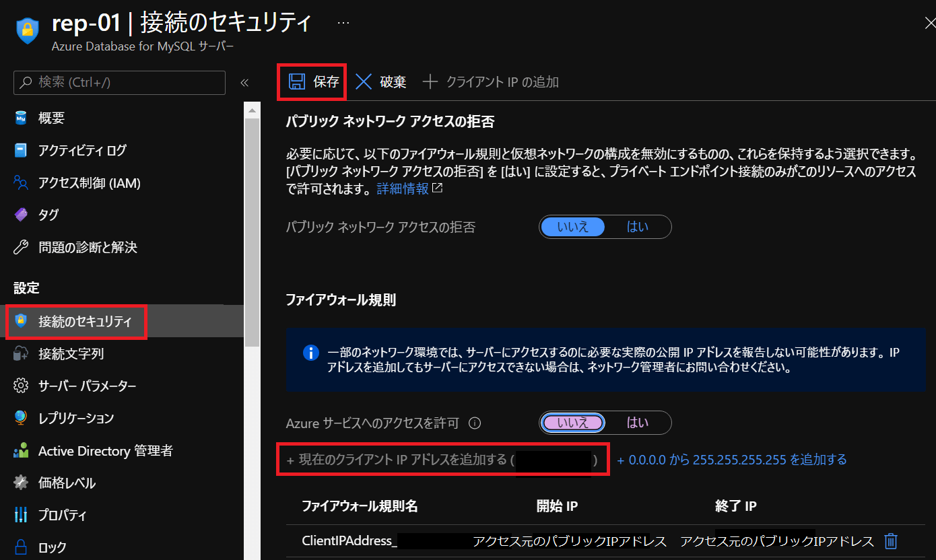Click the 開始 IP cell of ClientIPAddress row
Viewport: 936px width, 560px height.
[x=570, y=541]
